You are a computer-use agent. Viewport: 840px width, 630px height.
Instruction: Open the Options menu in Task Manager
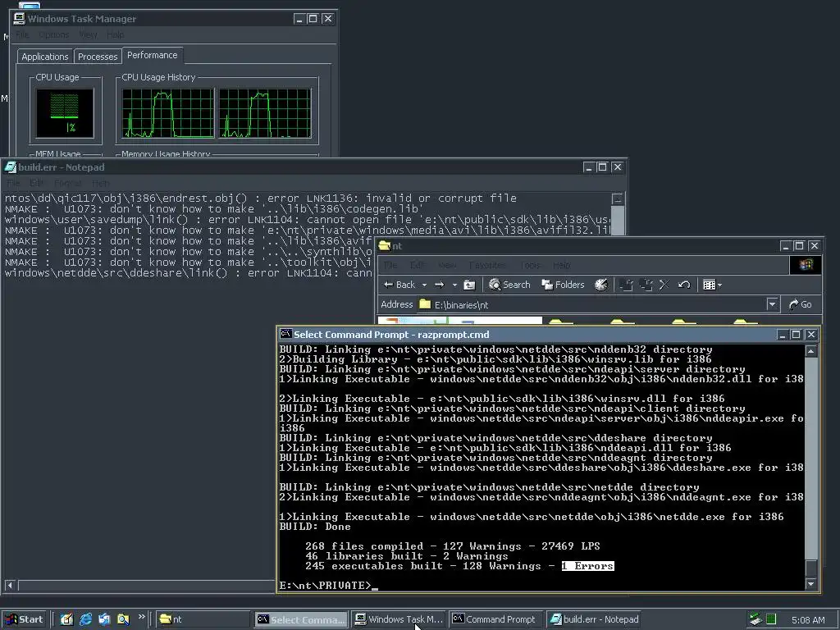pos(53,34)
